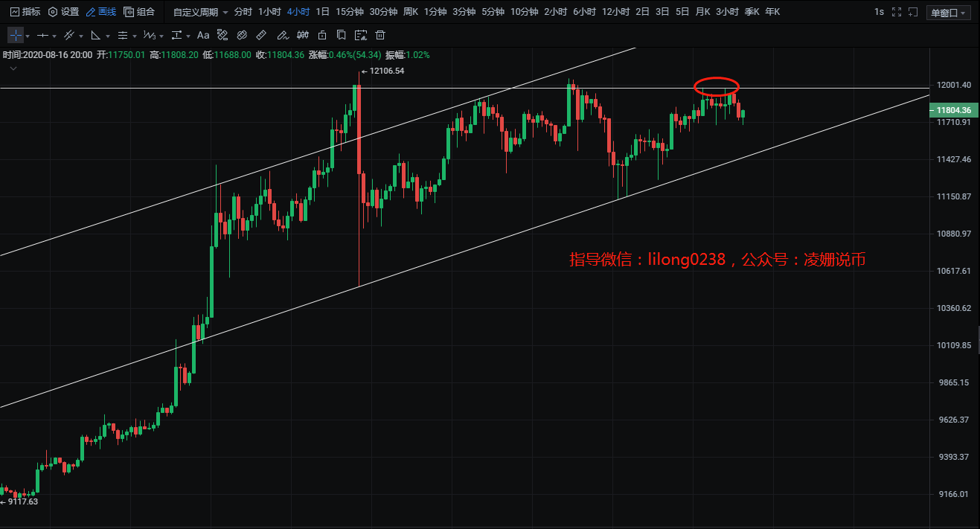Click the candlestick pattern tool icon
This screenshot has height=529, width=980.
(302, 35)
